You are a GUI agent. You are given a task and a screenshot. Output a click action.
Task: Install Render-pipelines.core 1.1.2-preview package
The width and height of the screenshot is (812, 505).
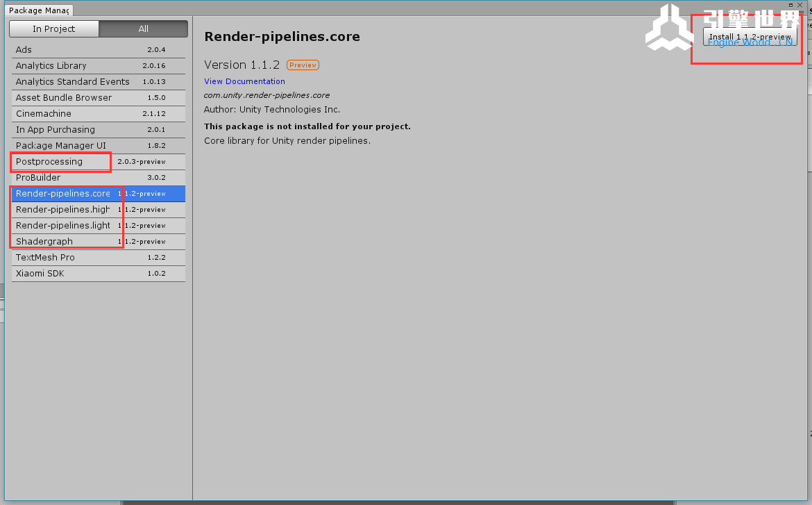tap(750, 37)
